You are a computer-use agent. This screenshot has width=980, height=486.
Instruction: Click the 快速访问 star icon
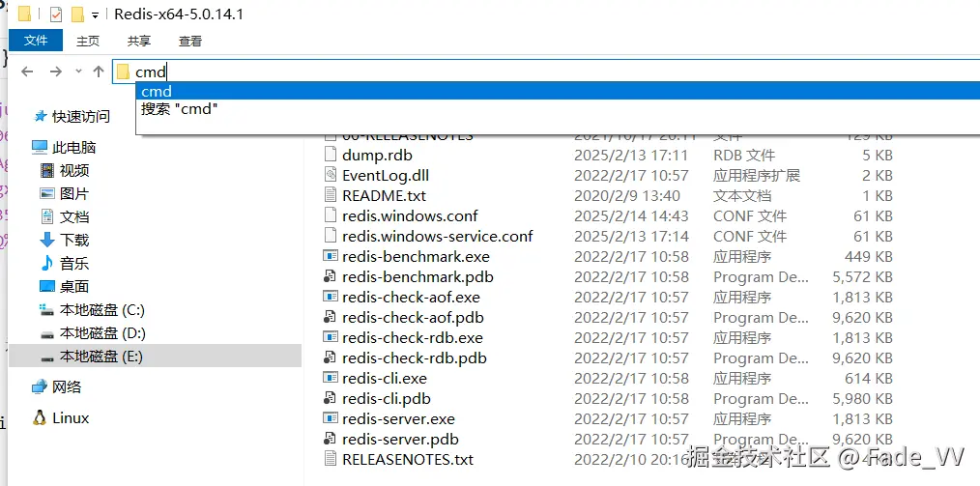(40, 116)
